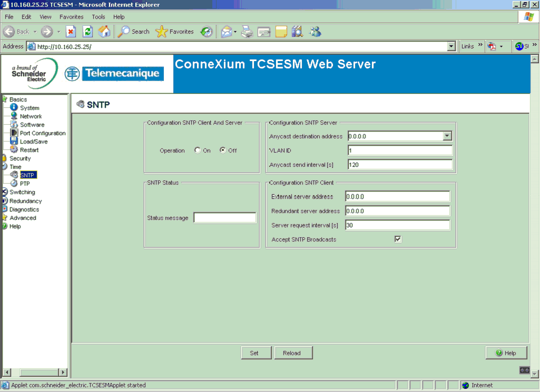This screenshot has height=392, width=540.
Task: Open the Favorites menu in menu bar
Action: click(71, 17)
